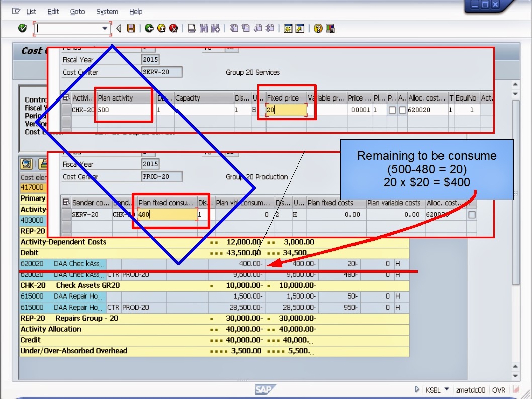This screenshot has width=532, height=399.
Task: Expand the status bar arrow indicator
Action: click(417, 389)
